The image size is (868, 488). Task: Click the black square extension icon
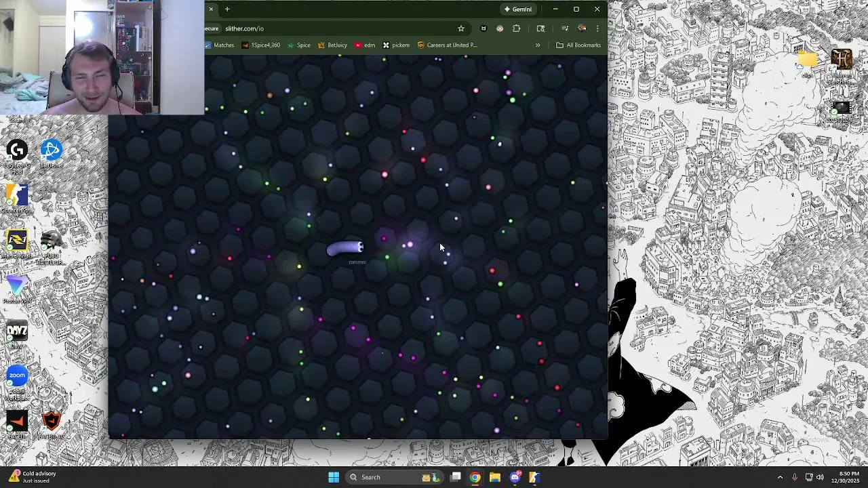click(484, 28)
